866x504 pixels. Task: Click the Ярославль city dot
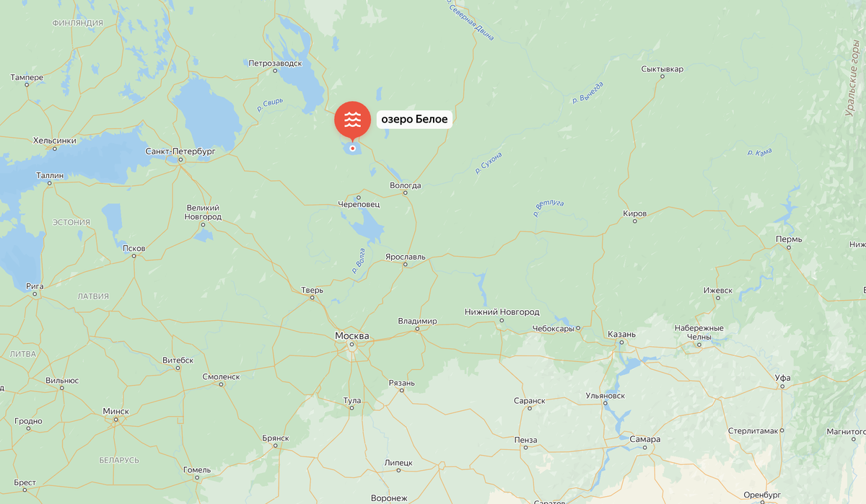click(405, 265)
